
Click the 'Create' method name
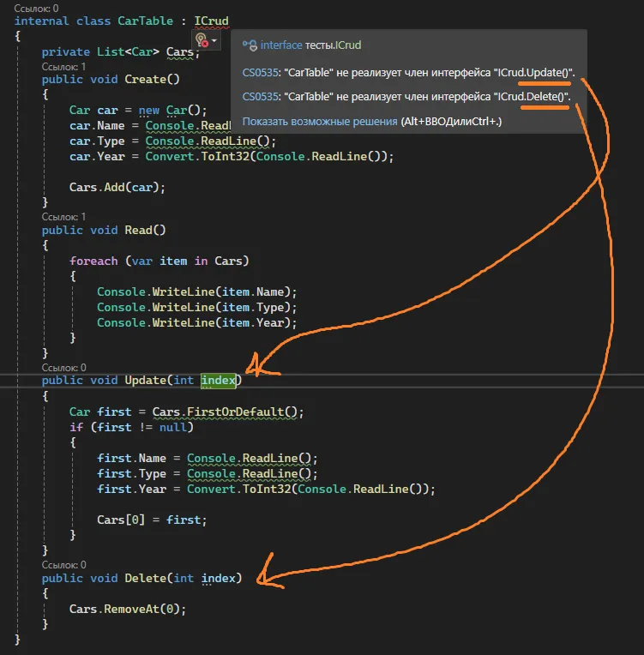(x=146, y=80)
